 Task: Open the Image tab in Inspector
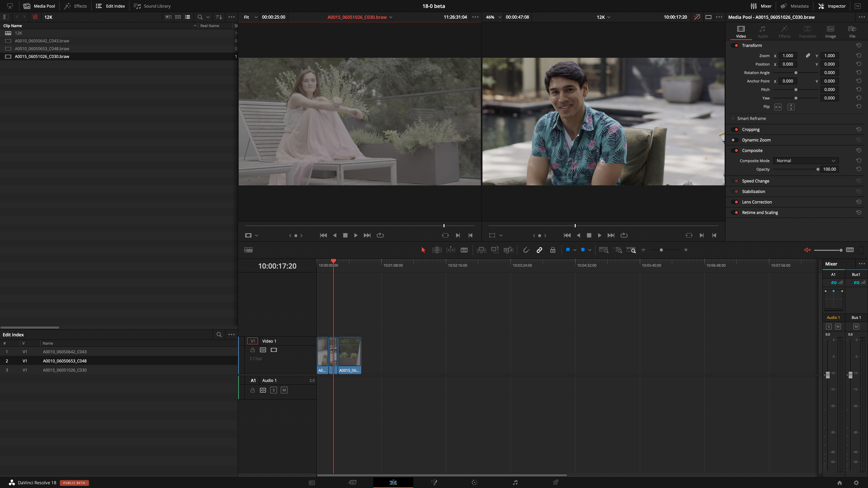point(830,32)
